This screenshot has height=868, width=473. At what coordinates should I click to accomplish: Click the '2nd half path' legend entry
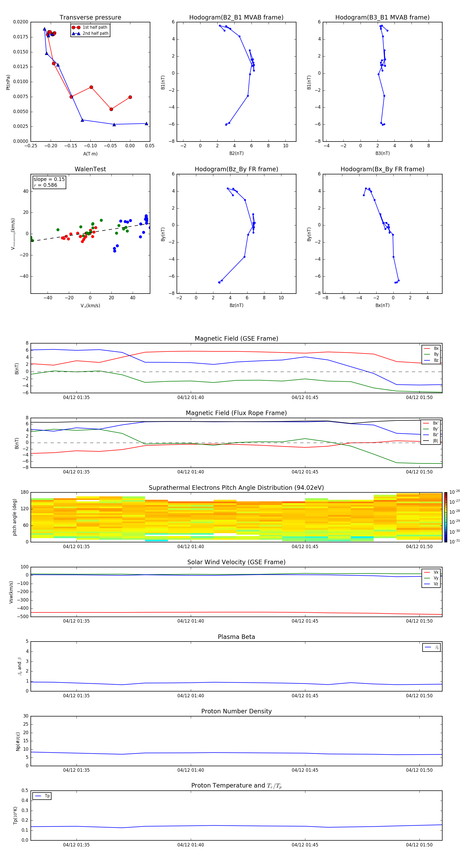point(90,33)
